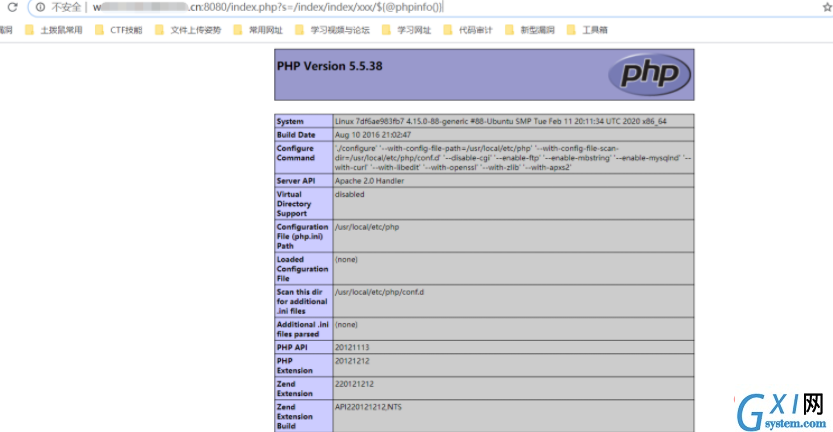
Task: Click the Scan this dir label
Action: point(302,301)
